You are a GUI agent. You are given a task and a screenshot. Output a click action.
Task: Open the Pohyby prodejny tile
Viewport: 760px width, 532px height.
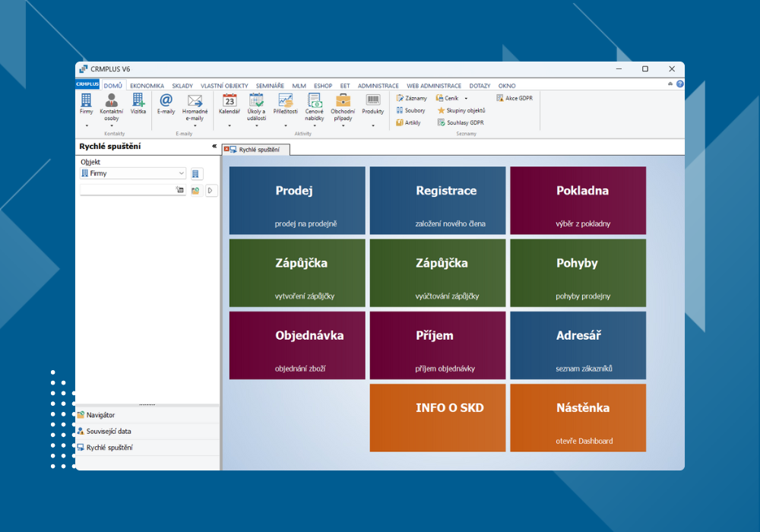coord(578,273)
